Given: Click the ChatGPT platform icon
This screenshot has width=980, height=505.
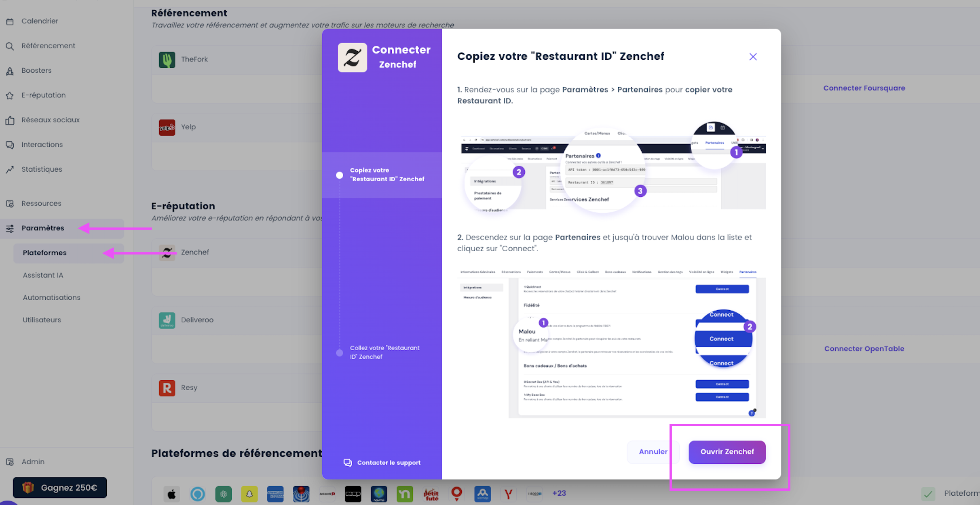Looking at the screenshot, I should point(224,494).
